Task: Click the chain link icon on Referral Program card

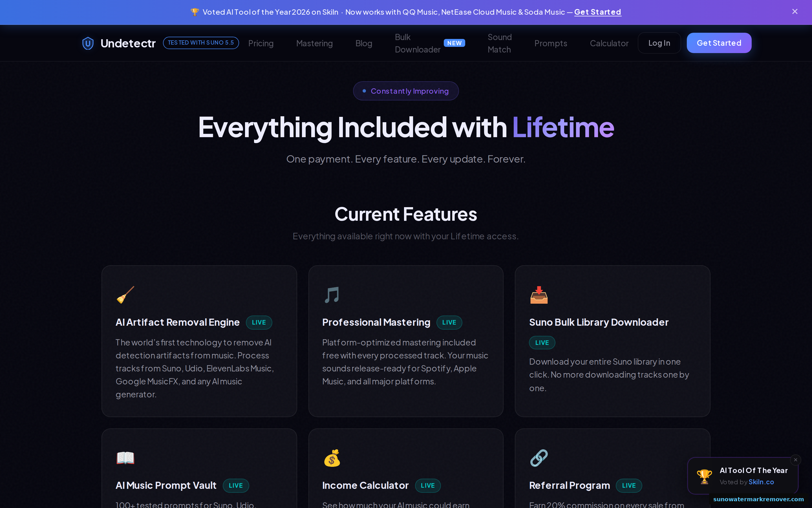Action: pos(539,458)
